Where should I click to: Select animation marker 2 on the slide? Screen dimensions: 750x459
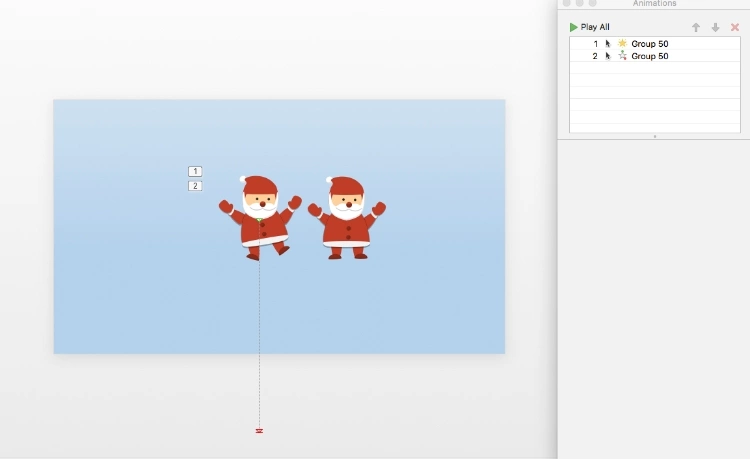point(195,186)
